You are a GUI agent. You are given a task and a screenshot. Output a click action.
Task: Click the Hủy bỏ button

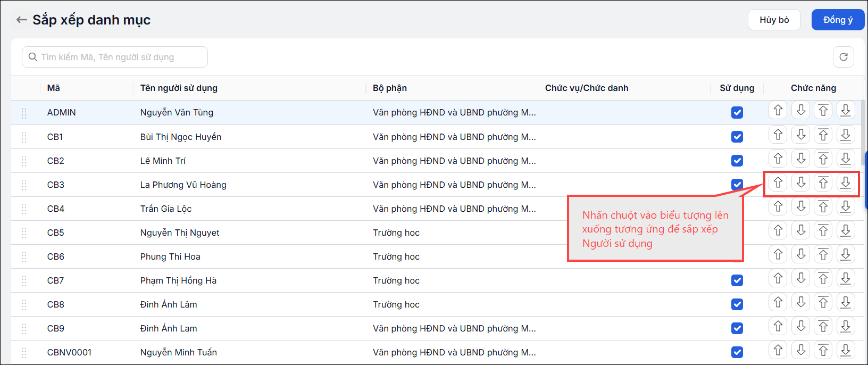774,20
